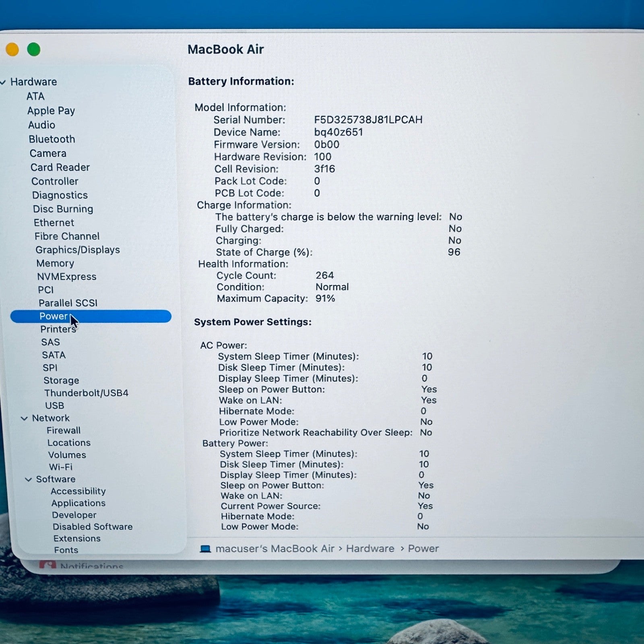Select SAS in the sidebar
This screenshot has width=644, height=644.
pos(50,342)
